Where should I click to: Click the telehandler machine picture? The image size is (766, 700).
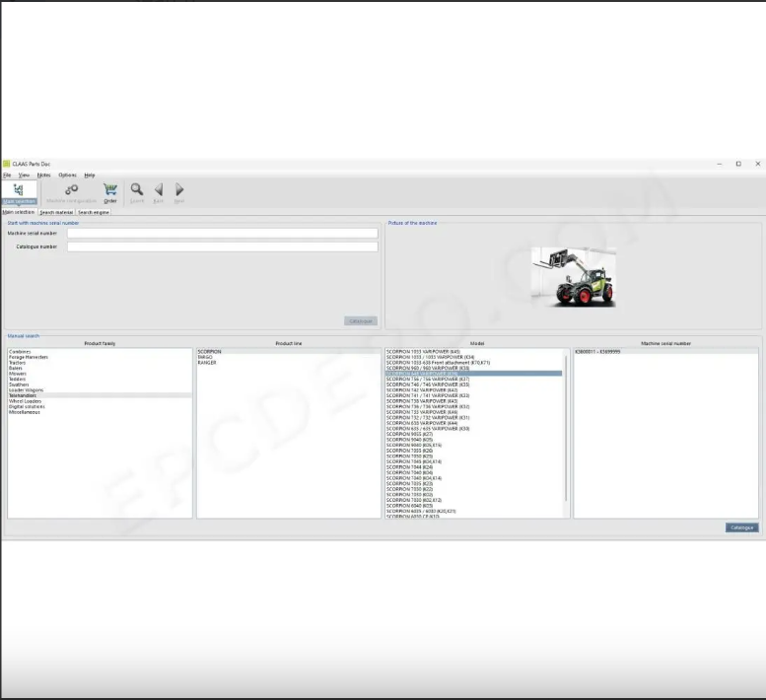(573, 276)
